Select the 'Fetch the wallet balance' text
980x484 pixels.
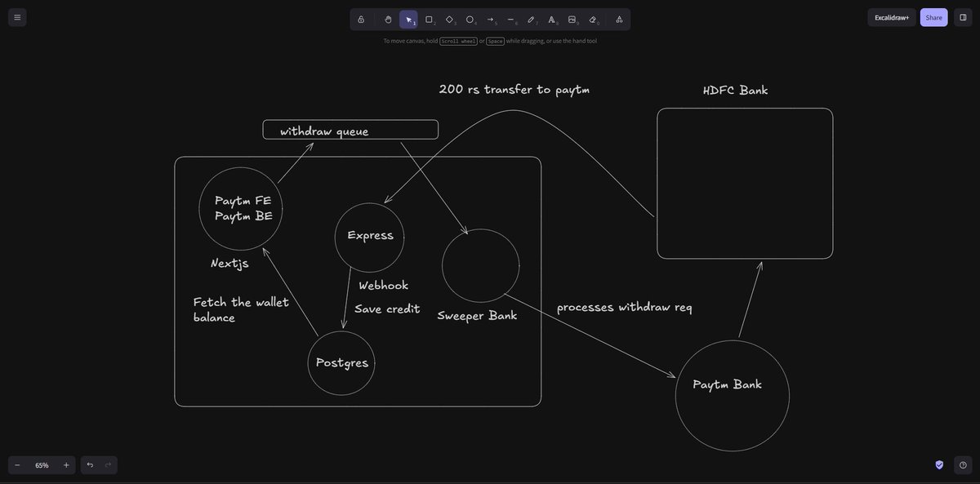coord(241,309)
